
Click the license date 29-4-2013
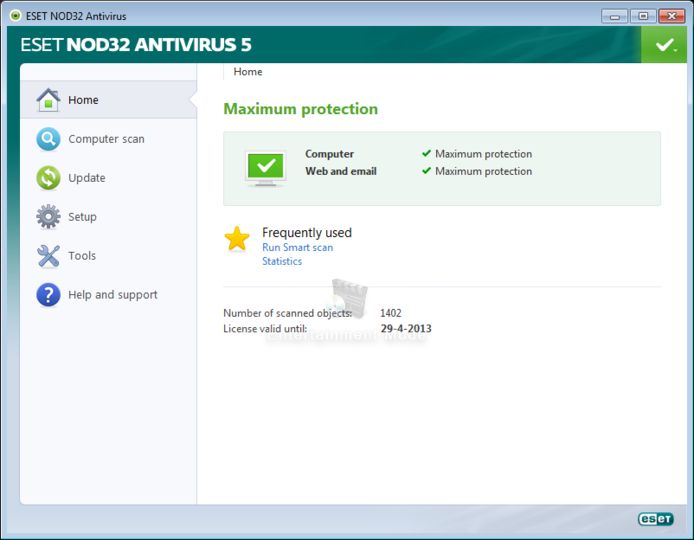pyautogui.click(x=406, y=328)
